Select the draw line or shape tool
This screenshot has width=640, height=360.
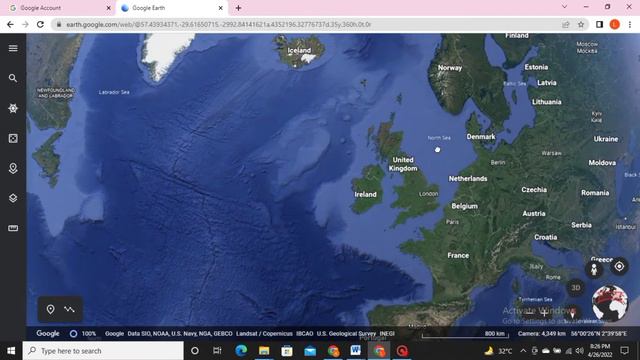point(69,309)
